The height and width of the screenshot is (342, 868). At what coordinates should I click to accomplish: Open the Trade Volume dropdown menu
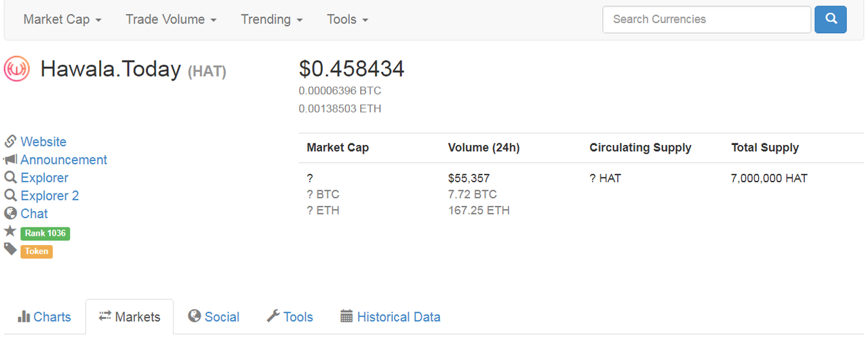coord(171,20)
